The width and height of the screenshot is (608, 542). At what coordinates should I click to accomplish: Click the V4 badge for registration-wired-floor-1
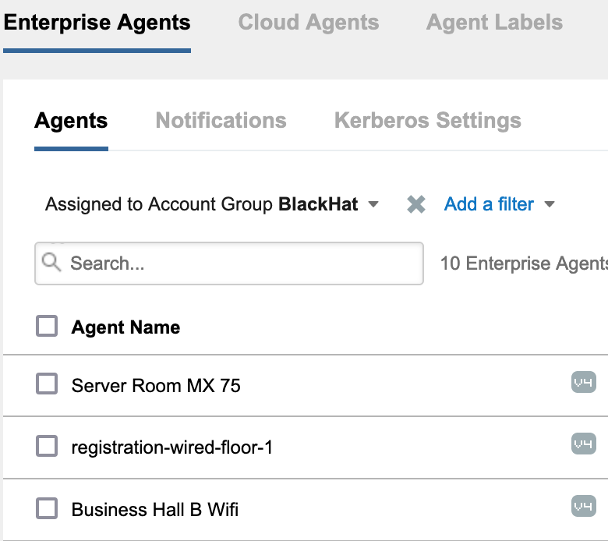[x=583, y=443]
